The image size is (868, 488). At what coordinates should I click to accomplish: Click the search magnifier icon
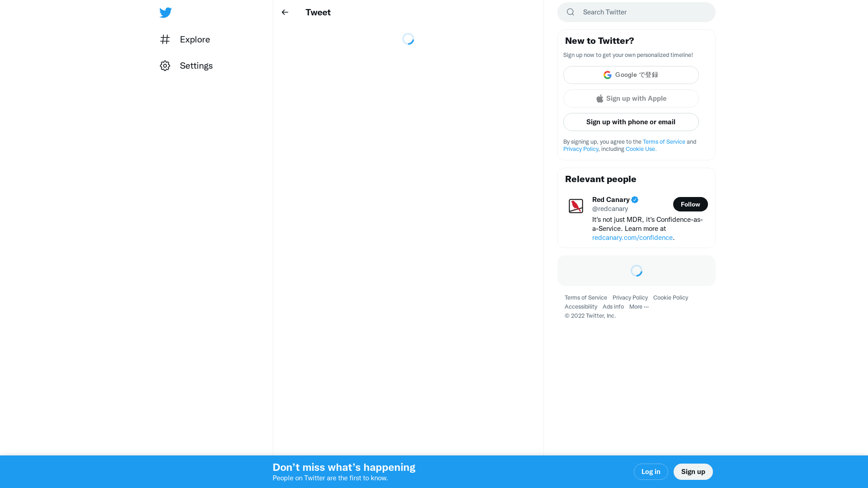[571, 12]
